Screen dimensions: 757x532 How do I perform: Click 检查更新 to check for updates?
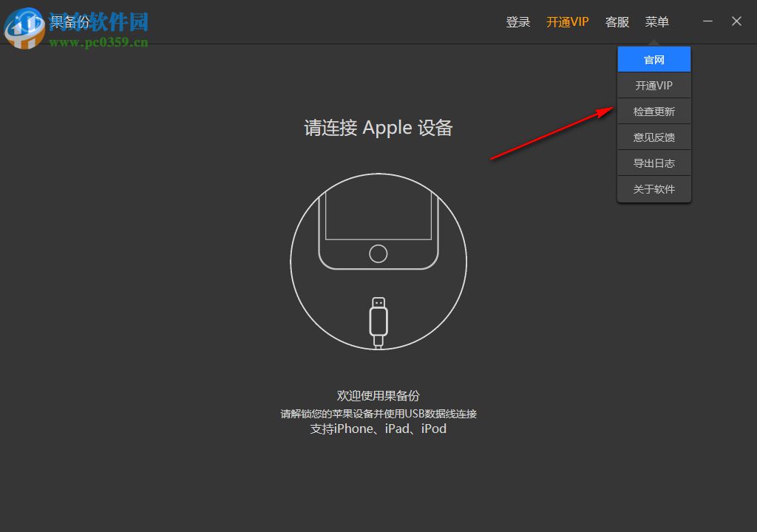654,111
